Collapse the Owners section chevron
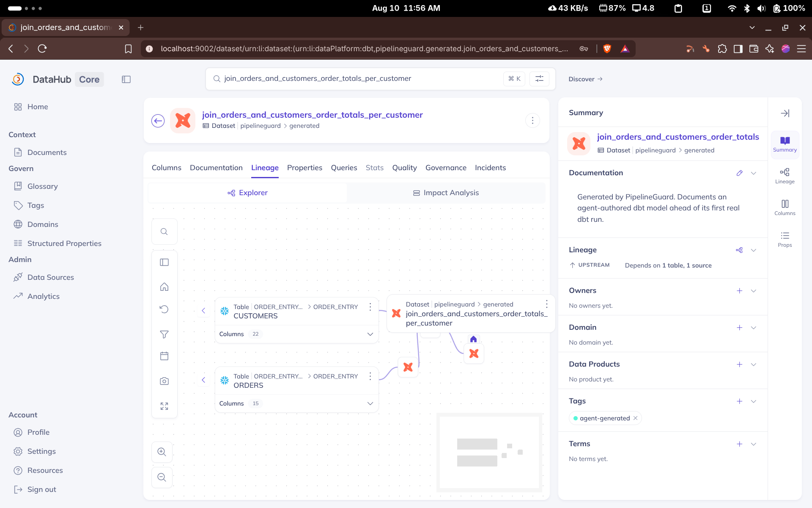Viewport: 812px width, 508px height. pos(753,291)
